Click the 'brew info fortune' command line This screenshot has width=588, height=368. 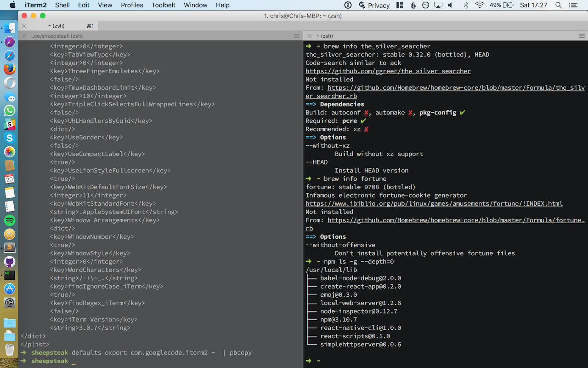click(x=355, y=179)
